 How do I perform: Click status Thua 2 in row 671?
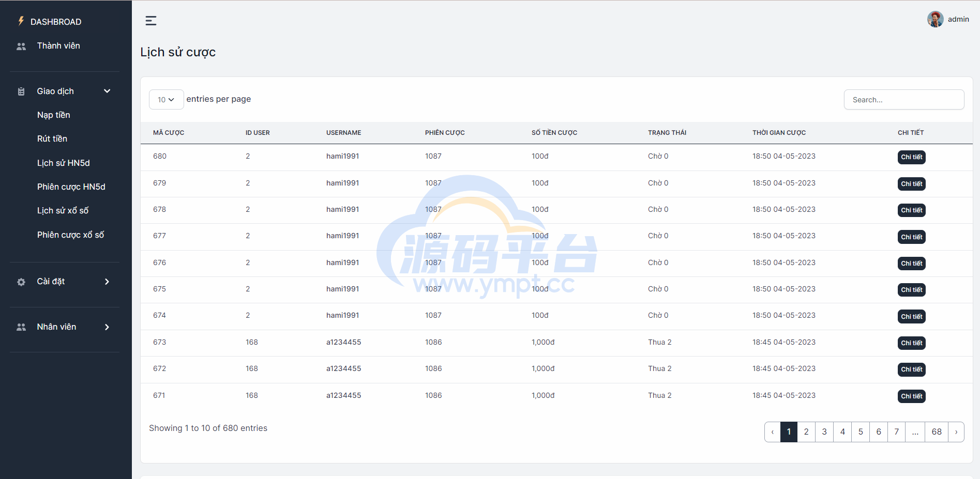tap(660, 395)
